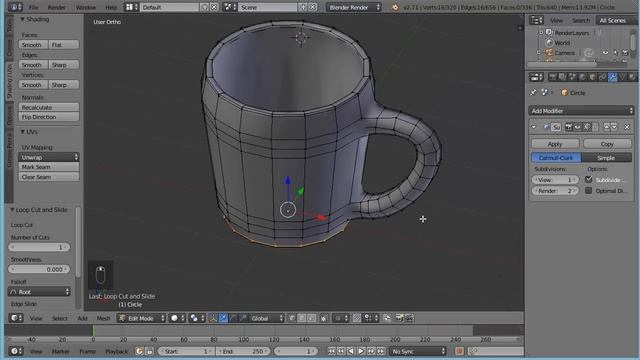The height and width of the screenshot is (360, 640).
Task: Toggle Camera visibility eye in outliner
Action: point(605,53)
